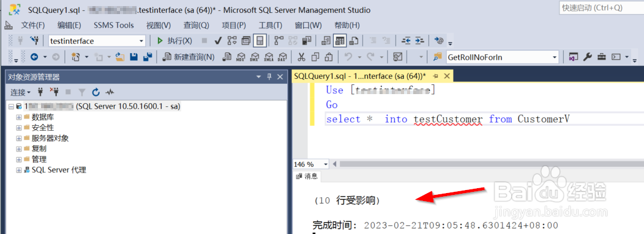Open the 文件(F) menu
This screenshot has width=644, height=234.
click(x=33, y=26)
